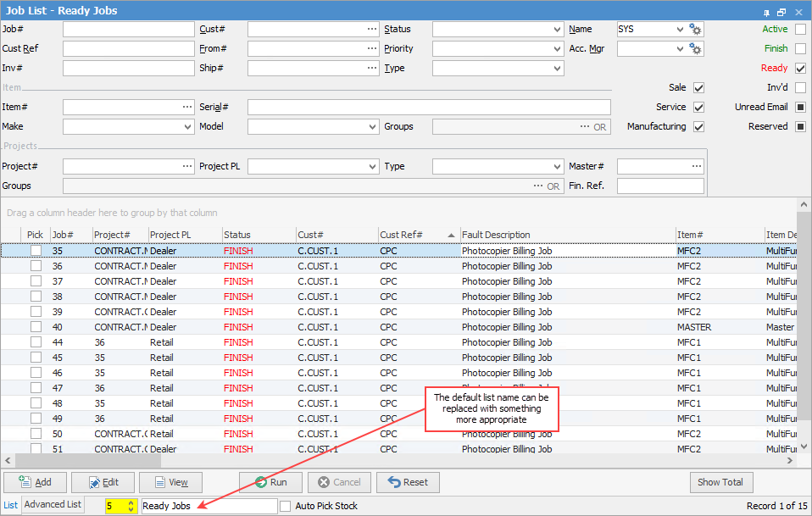The image size is (812, 516).
Task: Pin the Job List window
Action: 766,12
